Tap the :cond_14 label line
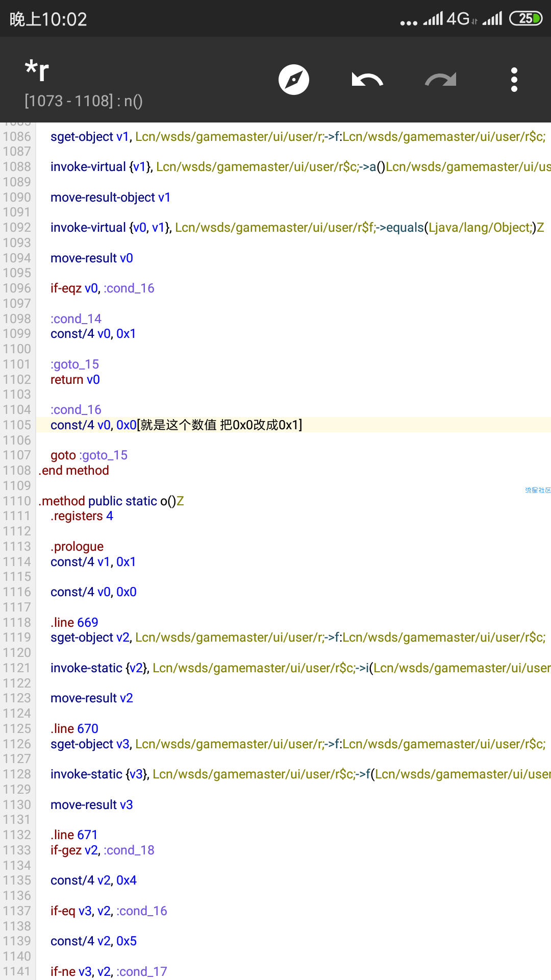 (76, 318)
